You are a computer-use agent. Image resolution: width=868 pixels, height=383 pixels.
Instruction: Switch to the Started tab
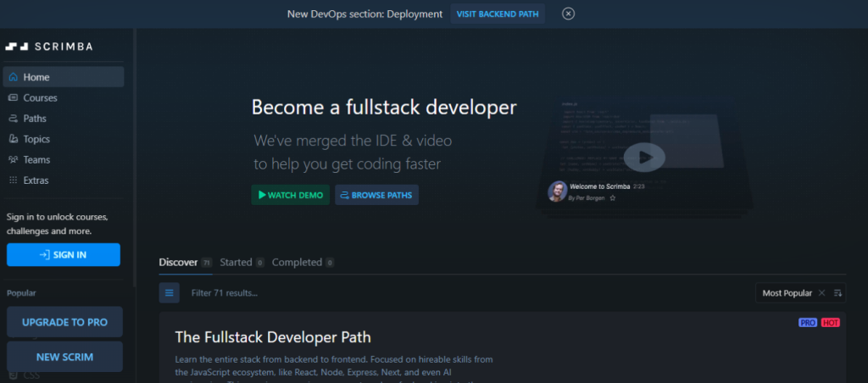236,263
